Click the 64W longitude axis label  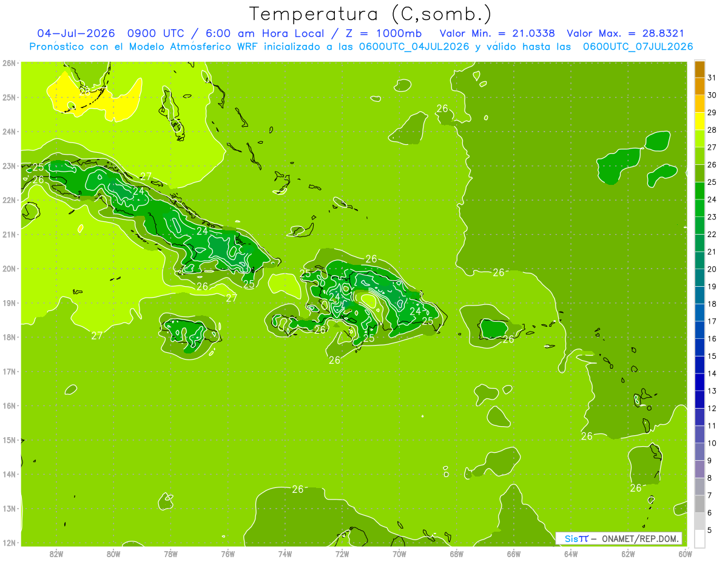(x=571, y=554)
